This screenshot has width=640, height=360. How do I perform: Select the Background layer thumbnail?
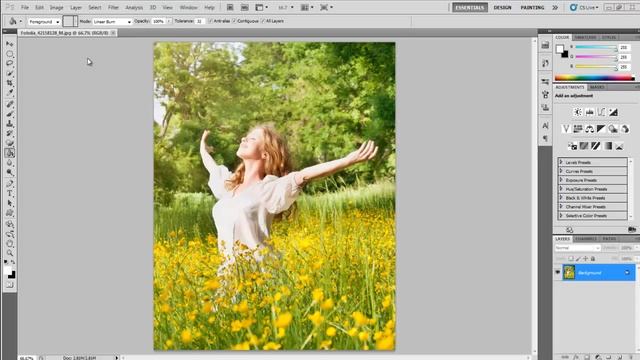point(569,272)
